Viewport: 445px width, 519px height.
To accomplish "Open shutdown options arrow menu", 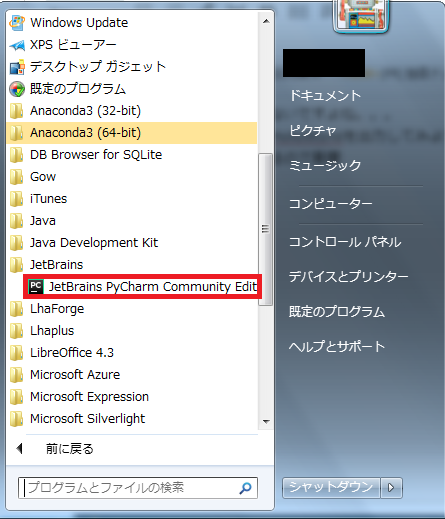I will (x=391, y=488).
